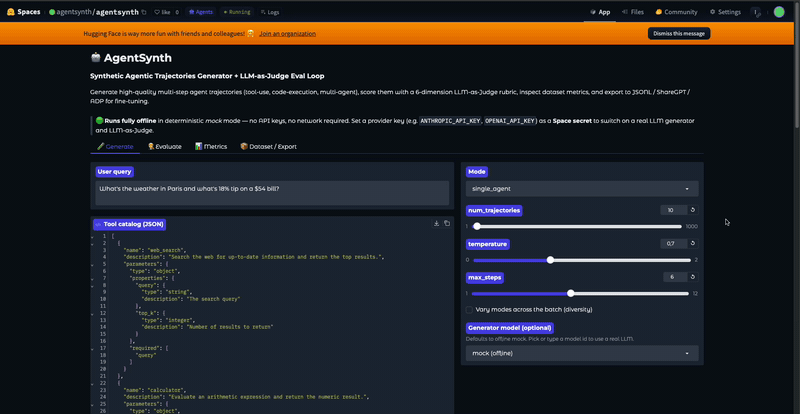Switch to the App tab
Viewport: 800px width, 414px height.
pyautogui.click(x=600, y=12)
